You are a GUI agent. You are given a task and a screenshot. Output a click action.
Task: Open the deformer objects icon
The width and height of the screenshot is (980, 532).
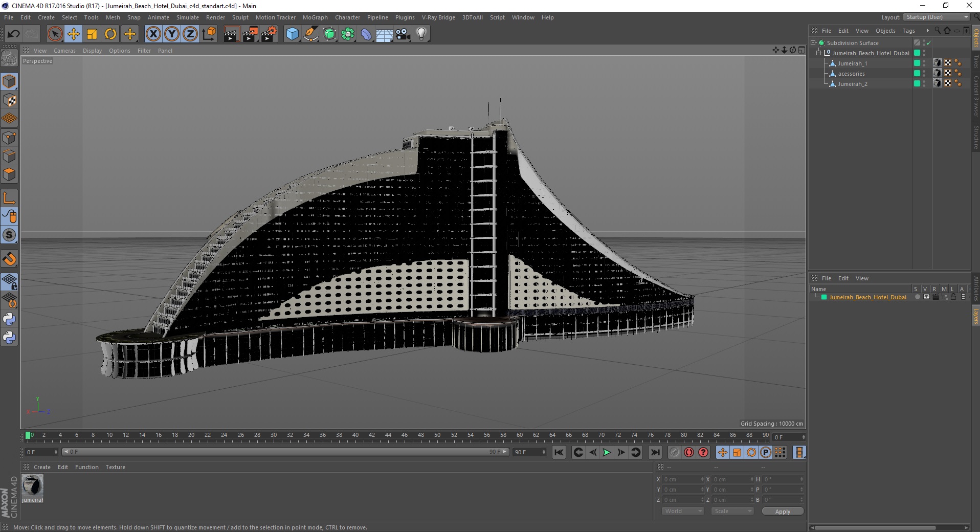(x=366, y=34)
